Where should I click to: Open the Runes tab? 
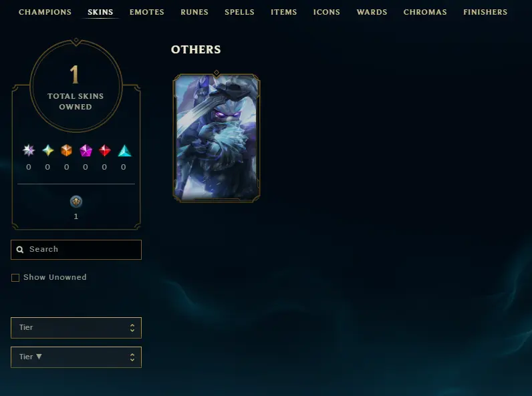194,12
